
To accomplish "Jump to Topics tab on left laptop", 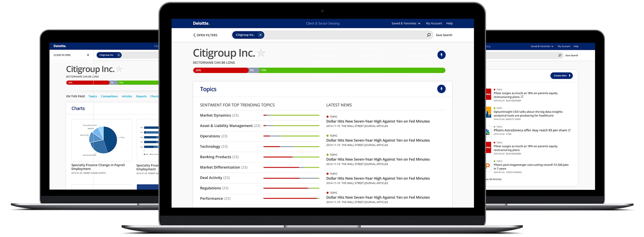I will 93,96.
